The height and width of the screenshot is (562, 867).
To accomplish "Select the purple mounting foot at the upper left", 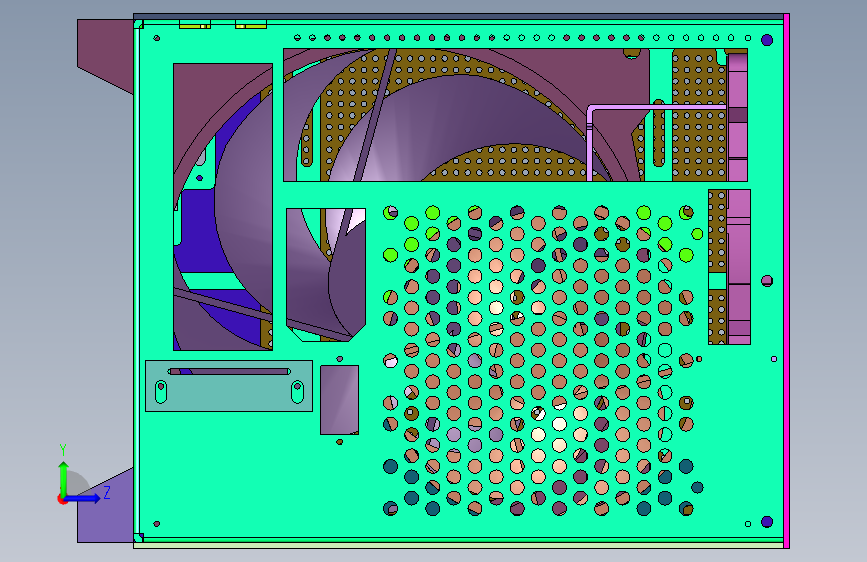I will (106, 56).
